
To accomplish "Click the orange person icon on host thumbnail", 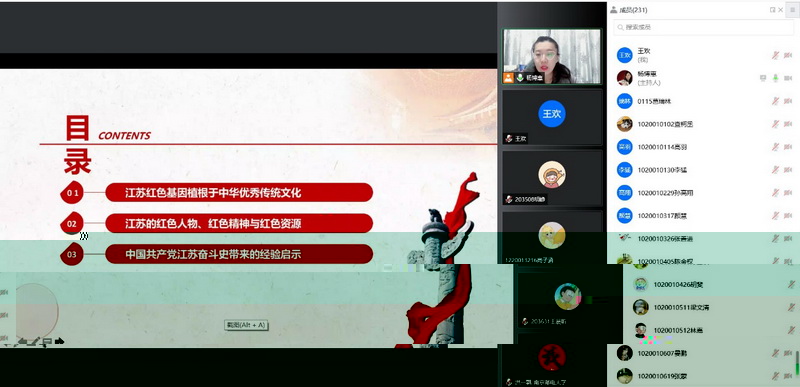I will click(x=508, y=78).
